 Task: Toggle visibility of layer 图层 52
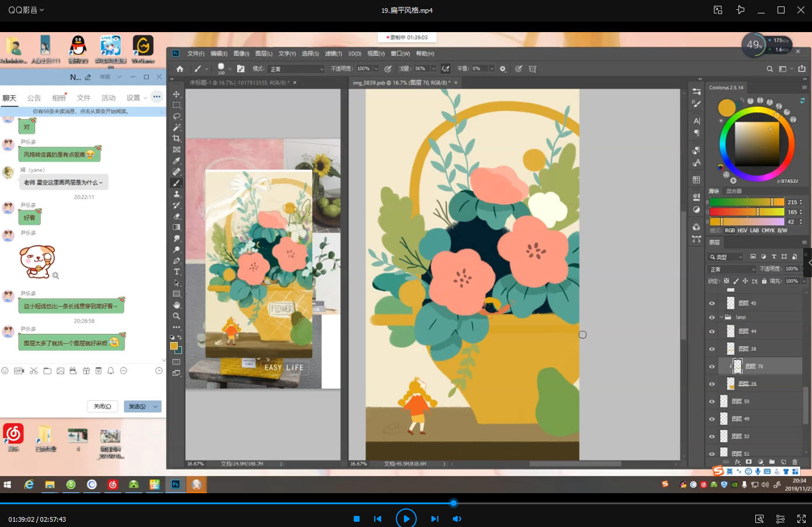pos(712,437)
